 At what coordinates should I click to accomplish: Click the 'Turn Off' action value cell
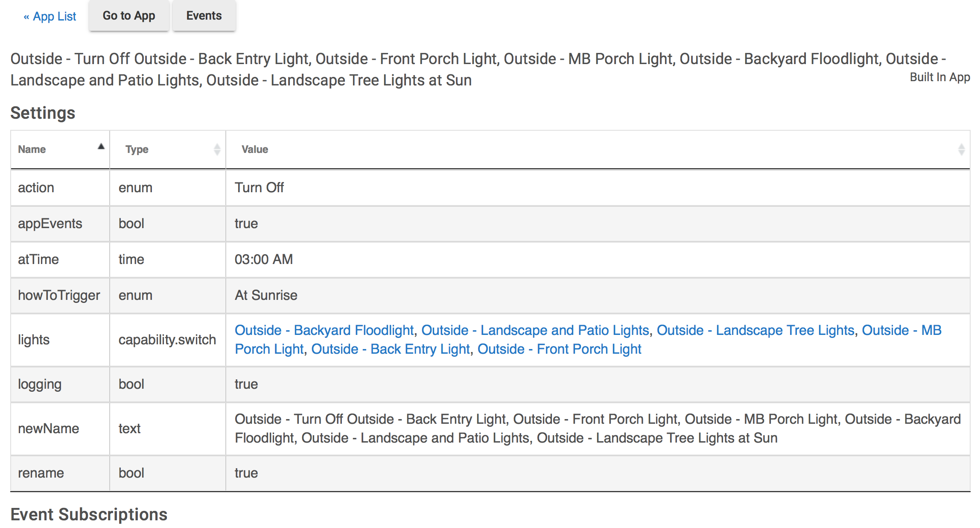(259, 188)
